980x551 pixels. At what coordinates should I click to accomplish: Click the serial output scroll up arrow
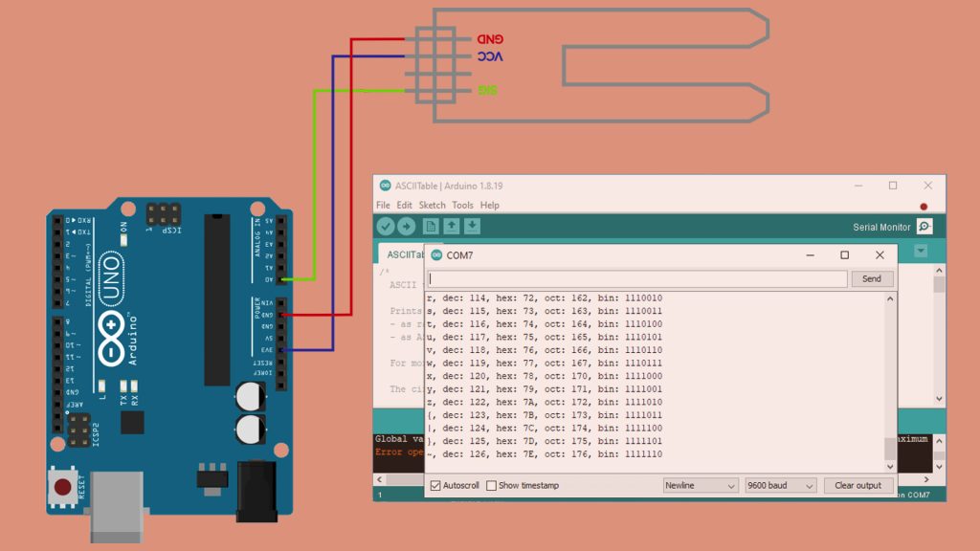(890, 299)
